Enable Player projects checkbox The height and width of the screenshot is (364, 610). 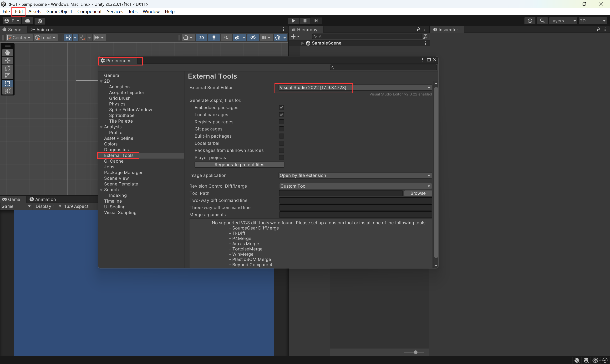[x=281, y=157]
